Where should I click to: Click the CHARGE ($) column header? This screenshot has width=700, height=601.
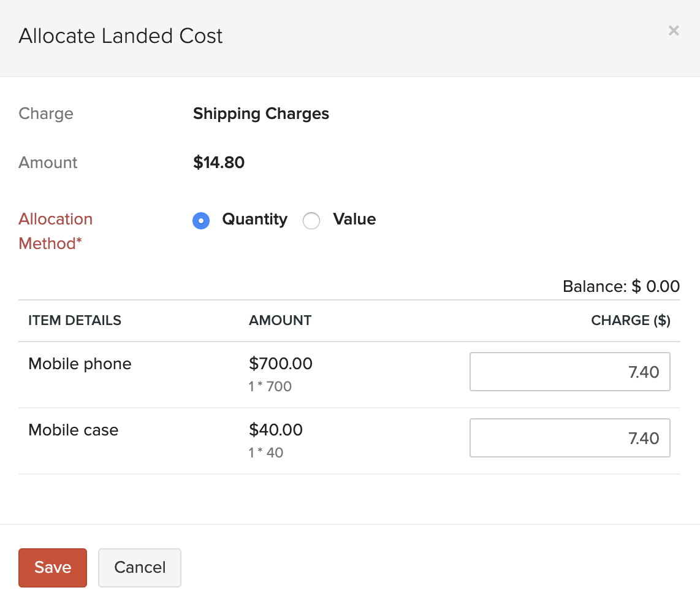[x=631, y=320]
